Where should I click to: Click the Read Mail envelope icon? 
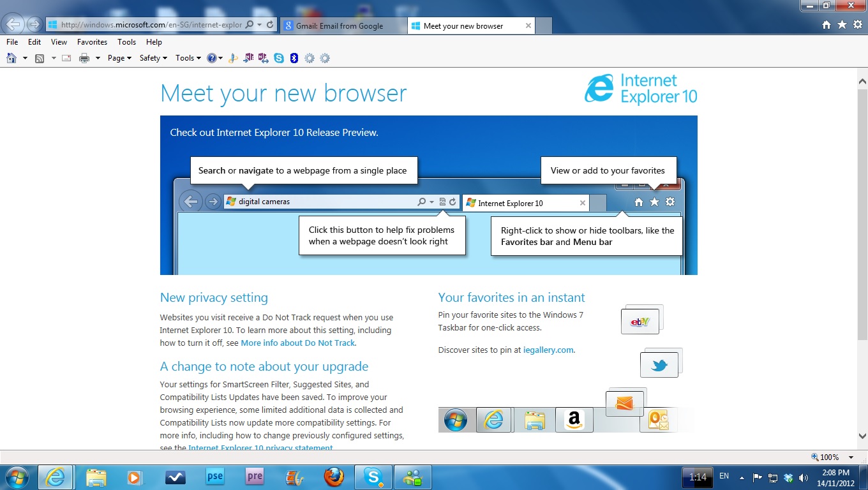66,58
